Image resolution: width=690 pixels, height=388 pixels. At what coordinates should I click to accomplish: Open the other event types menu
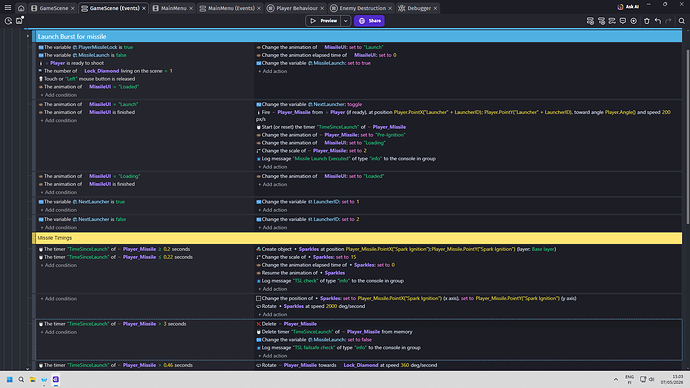pos(612,21)
